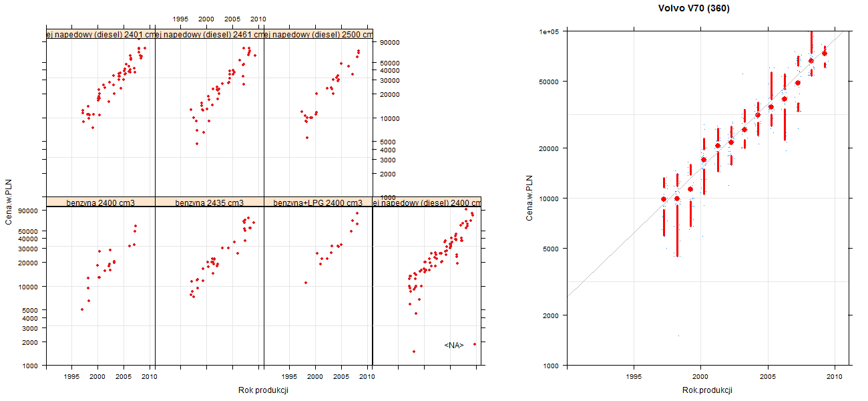Click the "2005" x-axis tick on the Volvo V70 plot
This screenshot has height=401, width=868.
768,377
